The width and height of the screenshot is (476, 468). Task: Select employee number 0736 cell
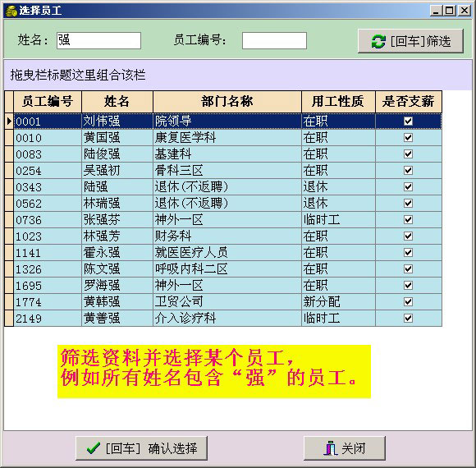pyautogui.click(x=48, y=219)
